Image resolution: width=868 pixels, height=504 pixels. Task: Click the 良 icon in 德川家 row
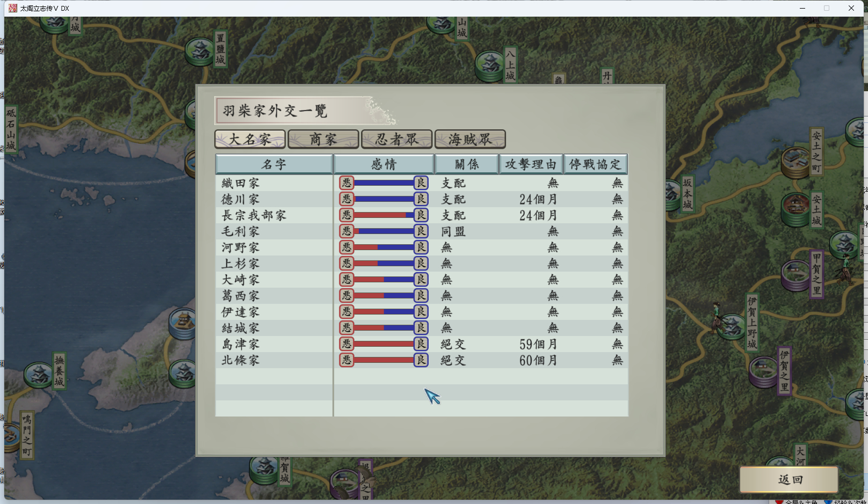click(x=421, y=199)
